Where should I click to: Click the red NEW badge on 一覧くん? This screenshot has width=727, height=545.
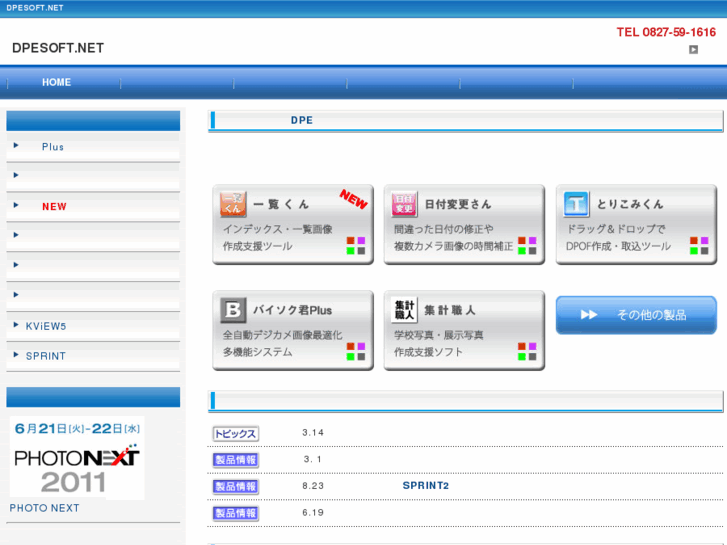[x=353, y=199]
